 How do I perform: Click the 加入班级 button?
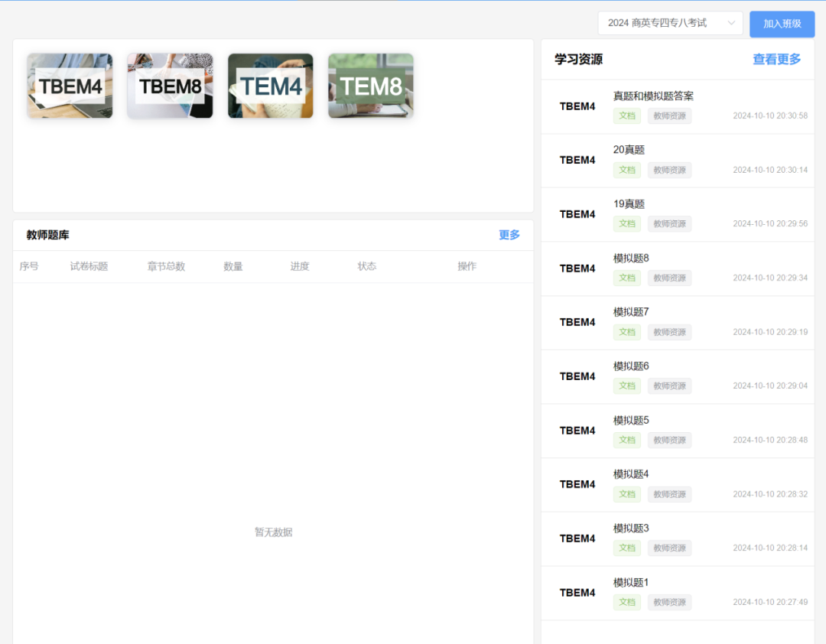coord(782,24)
